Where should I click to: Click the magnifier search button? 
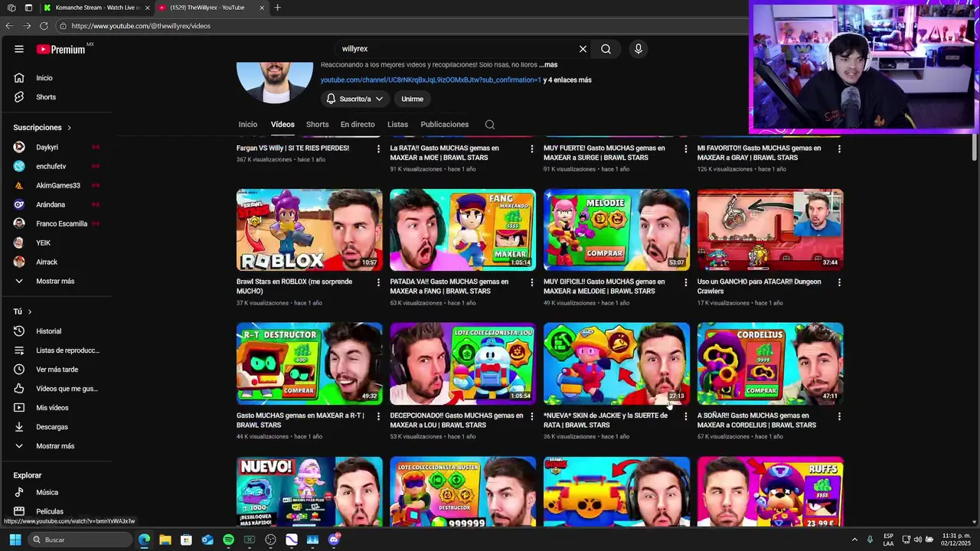(606, 49)
